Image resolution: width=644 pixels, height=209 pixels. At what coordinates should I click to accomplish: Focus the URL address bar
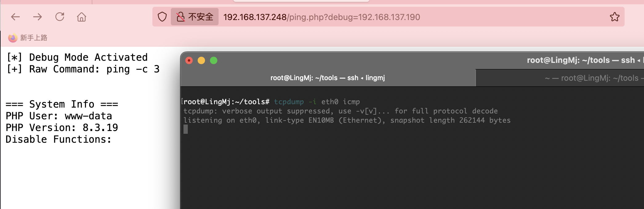tap(322, 17)
